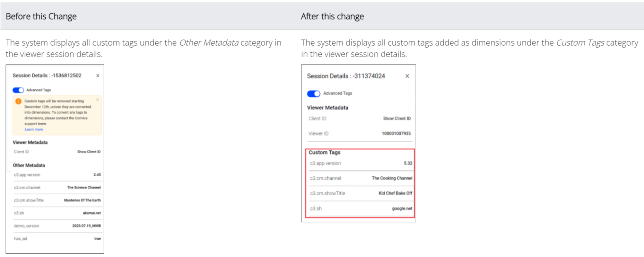Screen dimensions: 644x257
Task: Select the google.net c3.sh value
Action: click(402, 209)
